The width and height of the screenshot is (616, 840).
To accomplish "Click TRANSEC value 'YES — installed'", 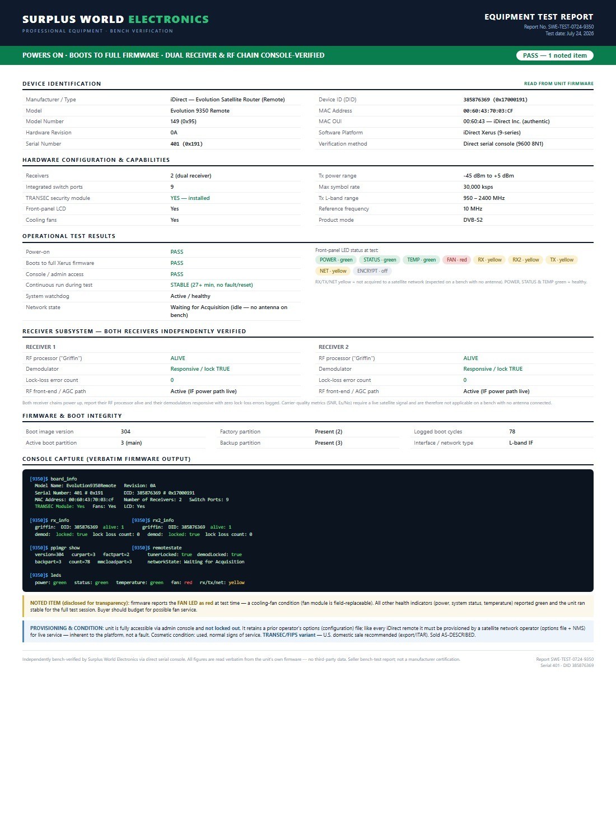I will click(x=190, y=198).
